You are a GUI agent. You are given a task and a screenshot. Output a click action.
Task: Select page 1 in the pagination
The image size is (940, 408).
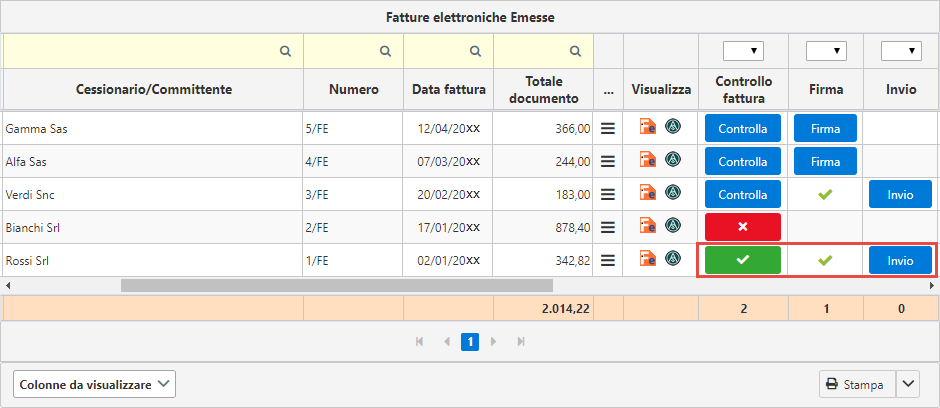pos(470,341)
